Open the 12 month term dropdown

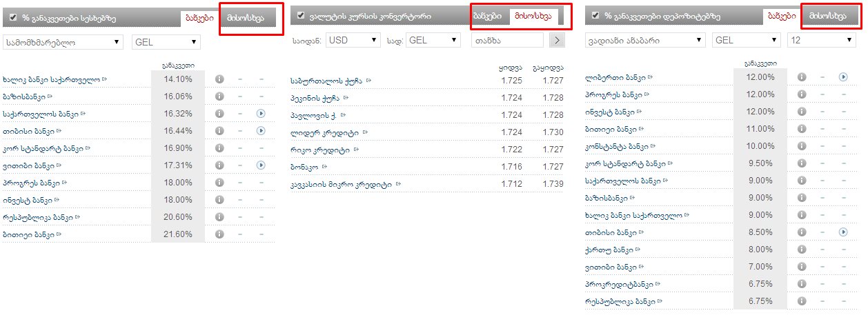click(821, 40)
